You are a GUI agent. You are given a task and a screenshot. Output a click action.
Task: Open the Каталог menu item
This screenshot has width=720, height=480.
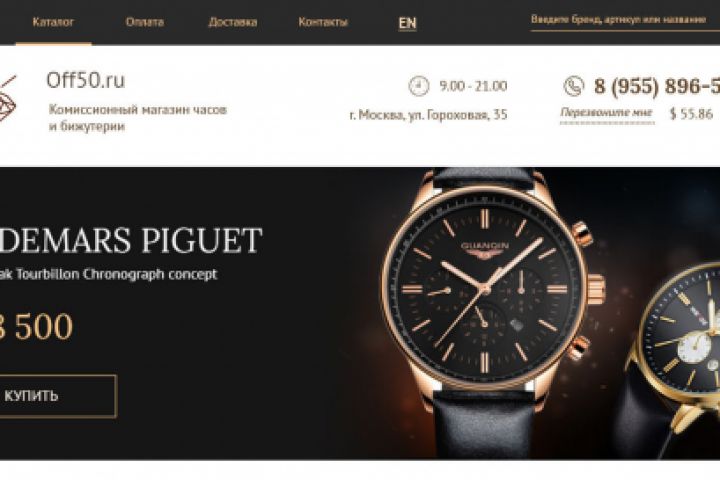tap(53, 22)
